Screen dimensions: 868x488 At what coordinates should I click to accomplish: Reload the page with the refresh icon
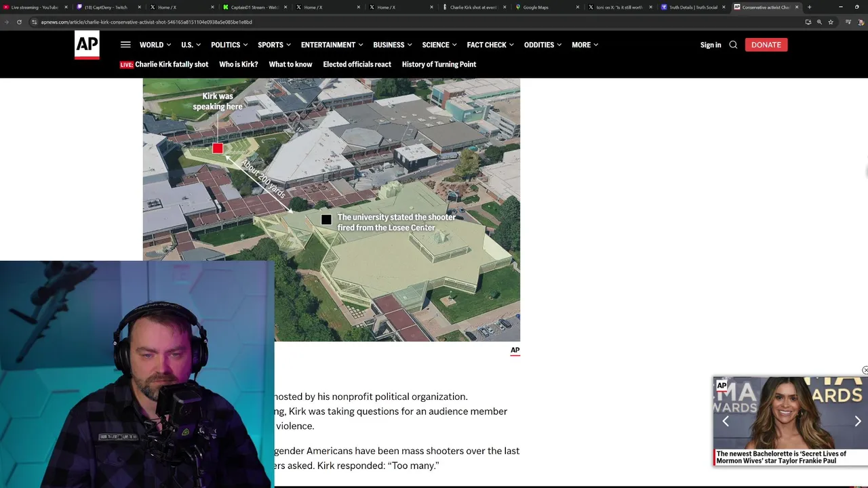pos(19,22)
